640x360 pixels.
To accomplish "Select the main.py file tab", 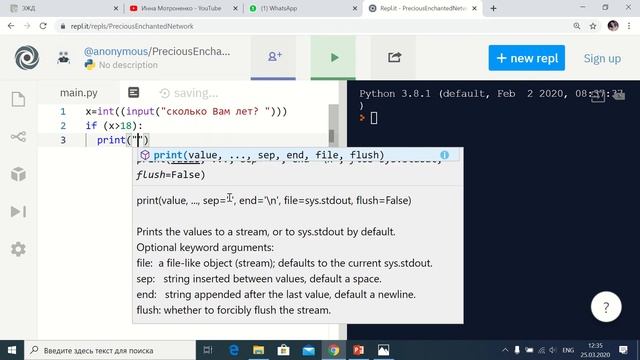I will (x=79, y=93).
